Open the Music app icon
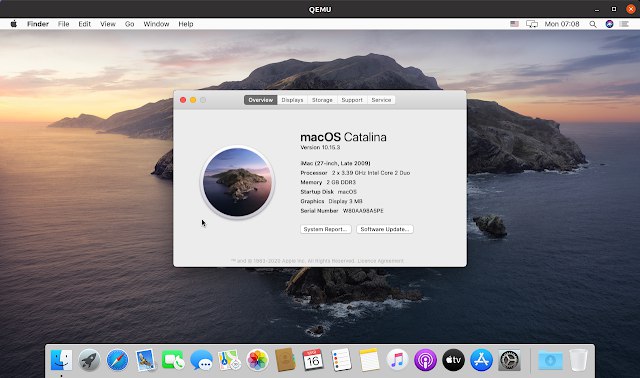 (x=397, y=360)
